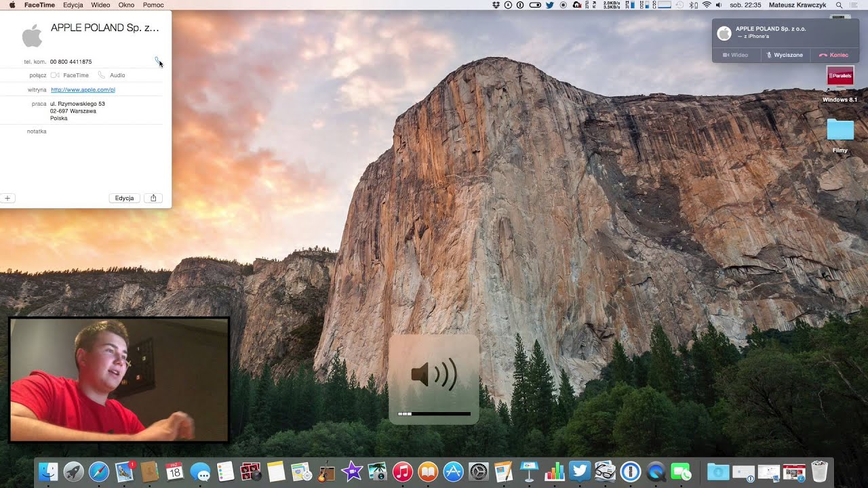Screen dimensions: 868x488
Task: Open Calendar from the Dock
Action: coord(175,472)
